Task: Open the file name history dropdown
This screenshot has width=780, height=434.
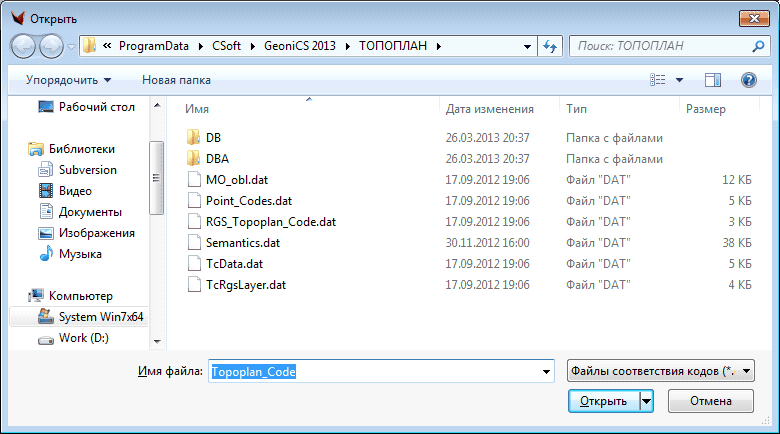Action: (546, 371)
